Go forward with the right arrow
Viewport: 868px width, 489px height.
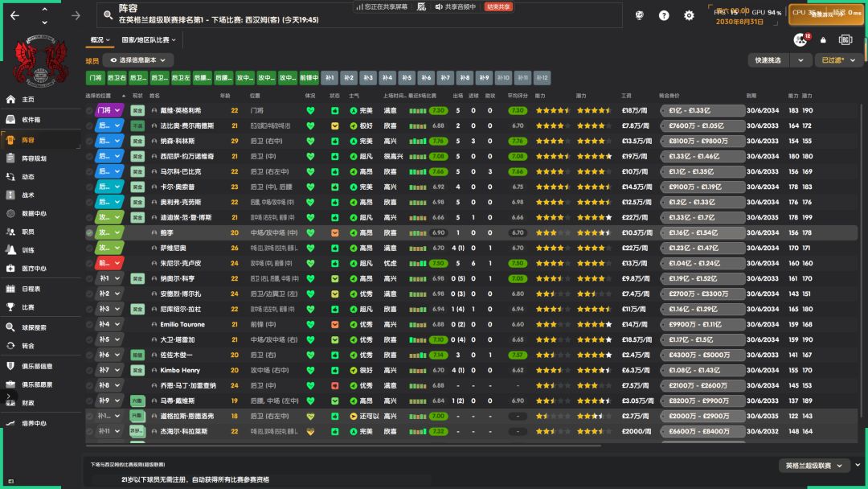click(76, 15)
